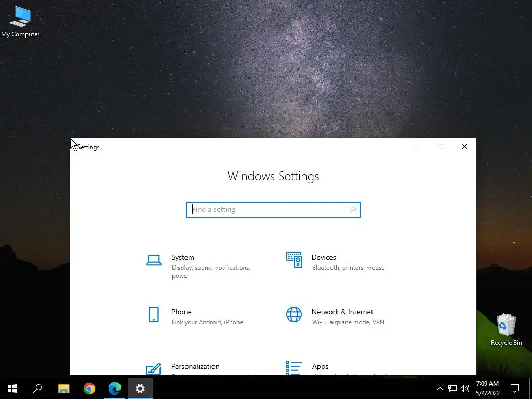Click 'Link your Android, iPhone' description
This screenshot has width=532, height=399.
[207, 322]
